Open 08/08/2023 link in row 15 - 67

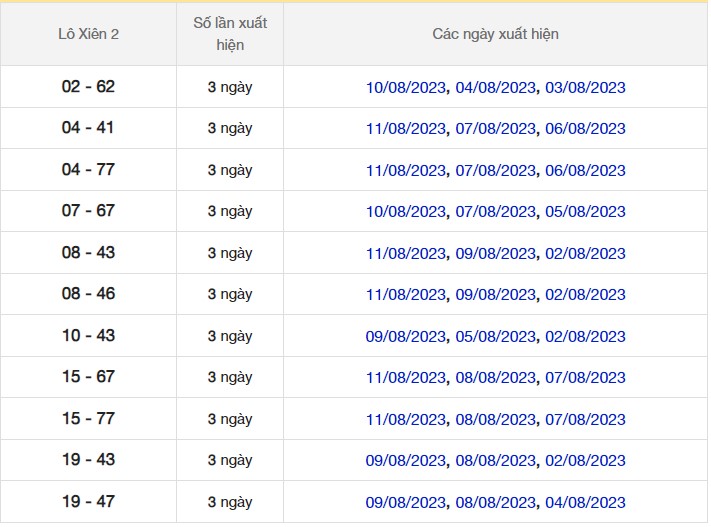point(496,377)
